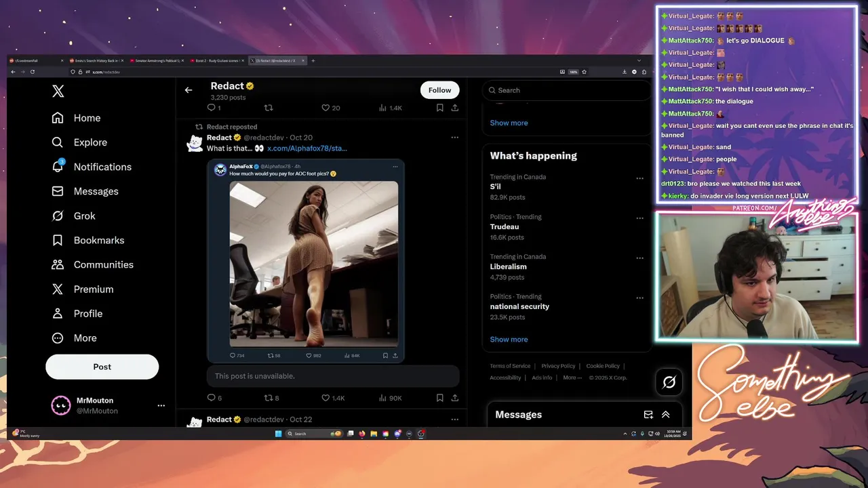Click MrMouton account avatar

coord(61,405)
